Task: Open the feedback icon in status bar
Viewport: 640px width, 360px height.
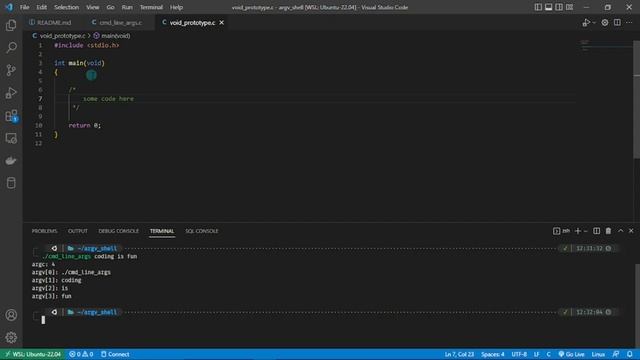Action: pos(616,354)
